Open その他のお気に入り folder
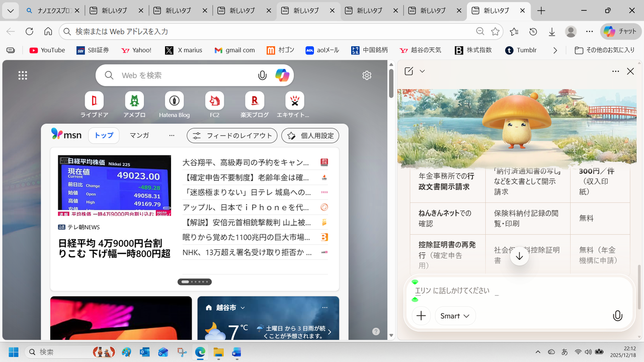The height and width of the screenshot is (362, 644). (605, 50)
